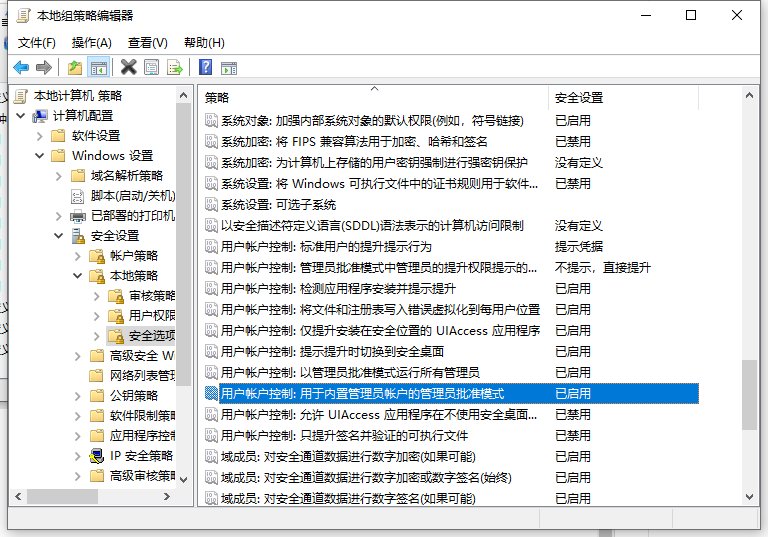
Task: Click the 脚本(启动/关机) script icon
Action: coord(78,196)
